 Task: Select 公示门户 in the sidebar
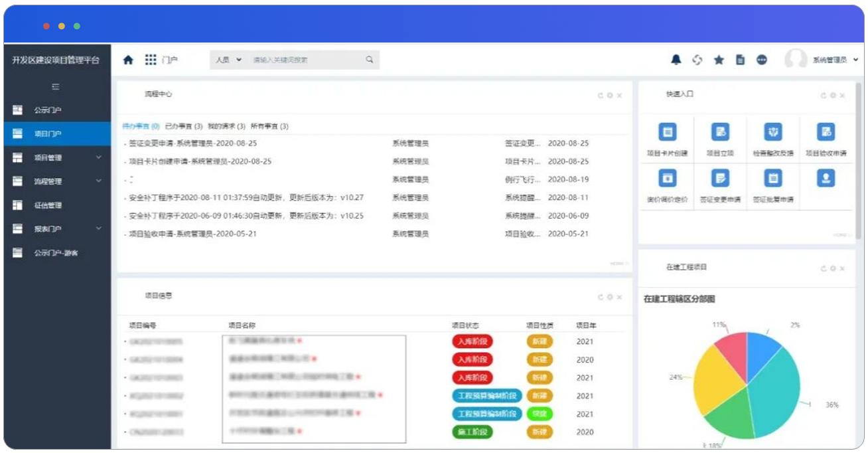click(48, 110)
